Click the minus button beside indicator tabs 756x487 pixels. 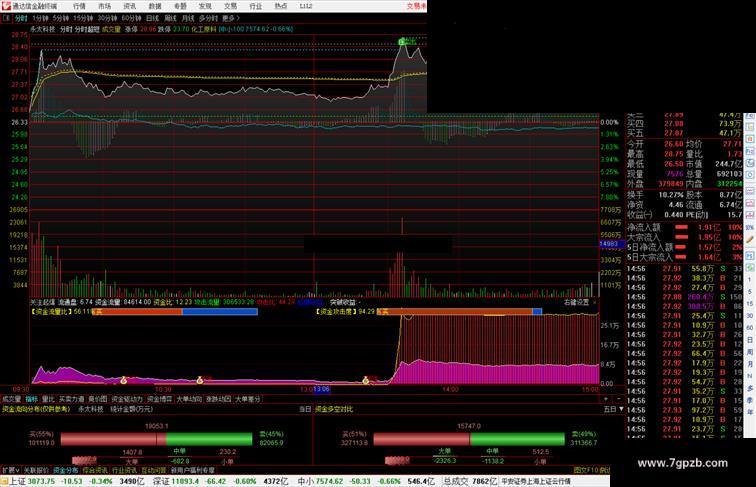click(619, 399)
